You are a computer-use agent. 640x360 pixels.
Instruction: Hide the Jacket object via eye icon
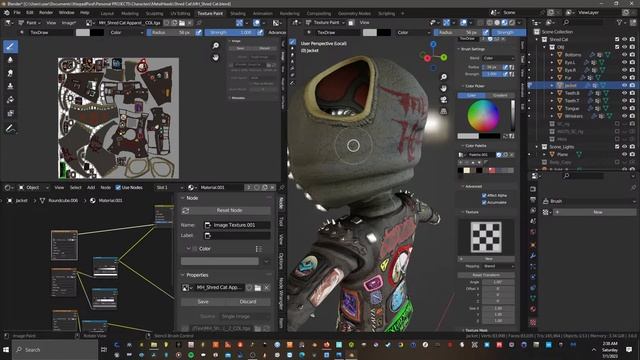(624, 85)
